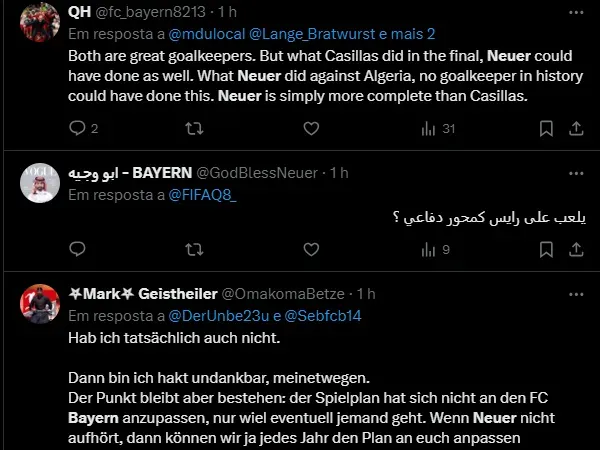Image resolution: width=600 pixels, height=450 pixels.
Task: Reply to the QH tweet about Neuer
Action: 79,128
